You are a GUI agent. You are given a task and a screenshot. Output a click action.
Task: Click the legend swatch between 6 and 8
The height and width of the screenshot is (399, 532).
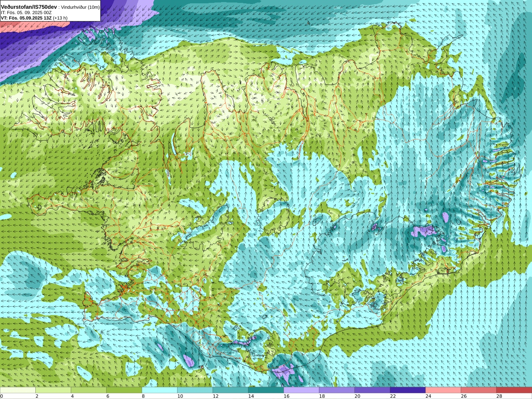pos(124,390)
